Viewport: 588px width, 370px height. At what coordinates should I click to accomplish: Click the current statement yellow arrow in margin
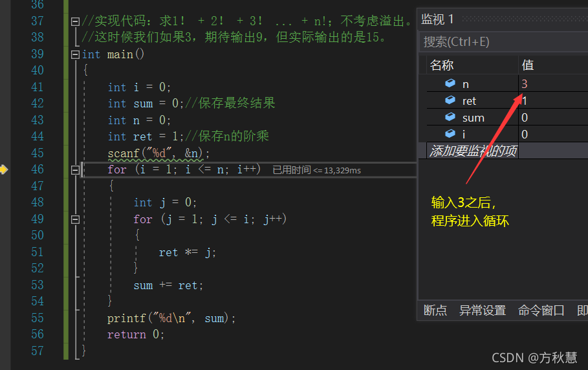point(4,169)
